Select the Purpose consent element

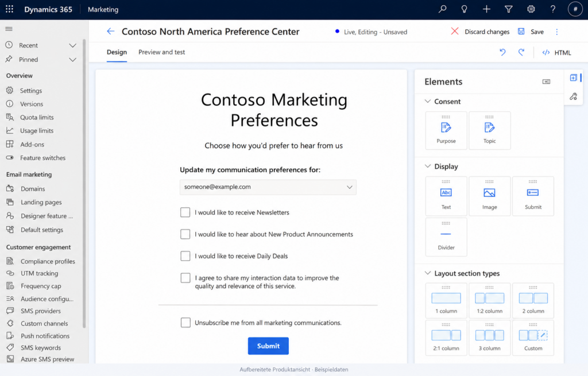(x=446, y=130)
